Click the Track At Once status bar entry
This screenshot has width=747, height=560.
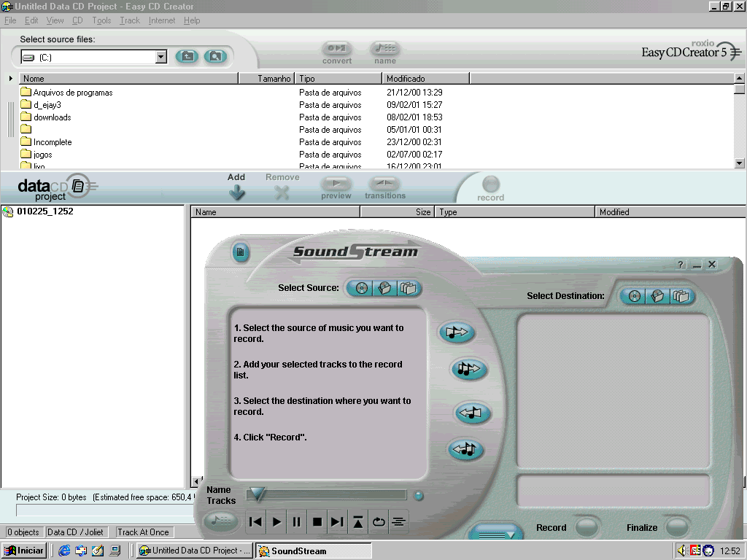point(144,532)
